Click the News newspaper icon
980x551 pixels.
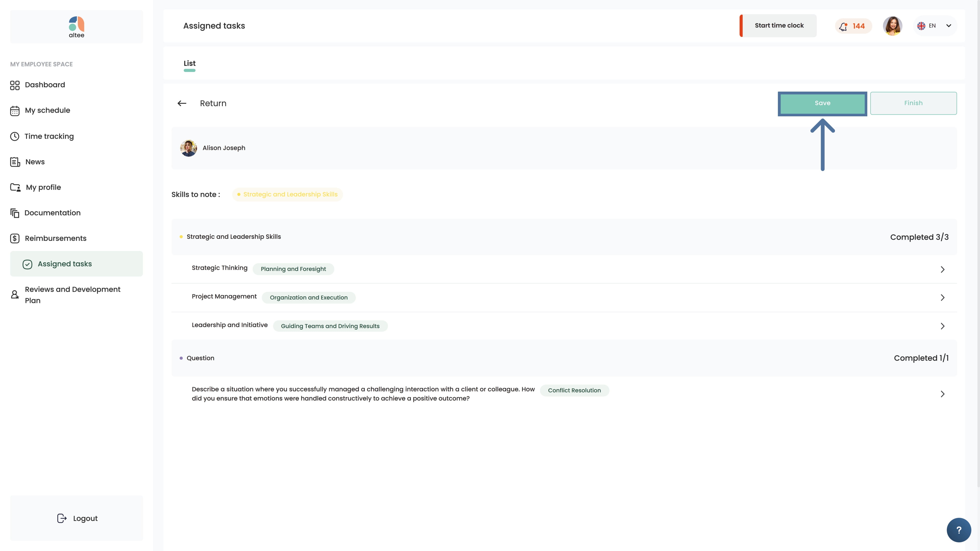[x=15, y=162]
